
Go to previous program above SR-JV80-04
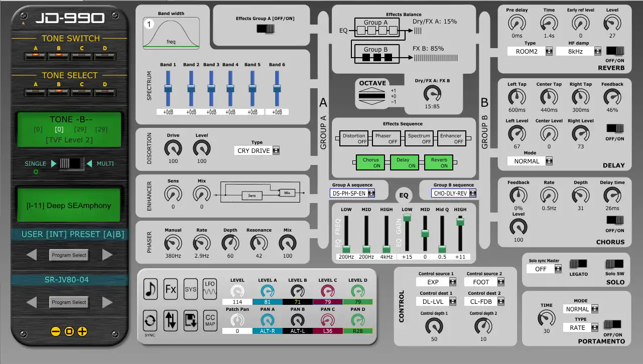point(32,255)
